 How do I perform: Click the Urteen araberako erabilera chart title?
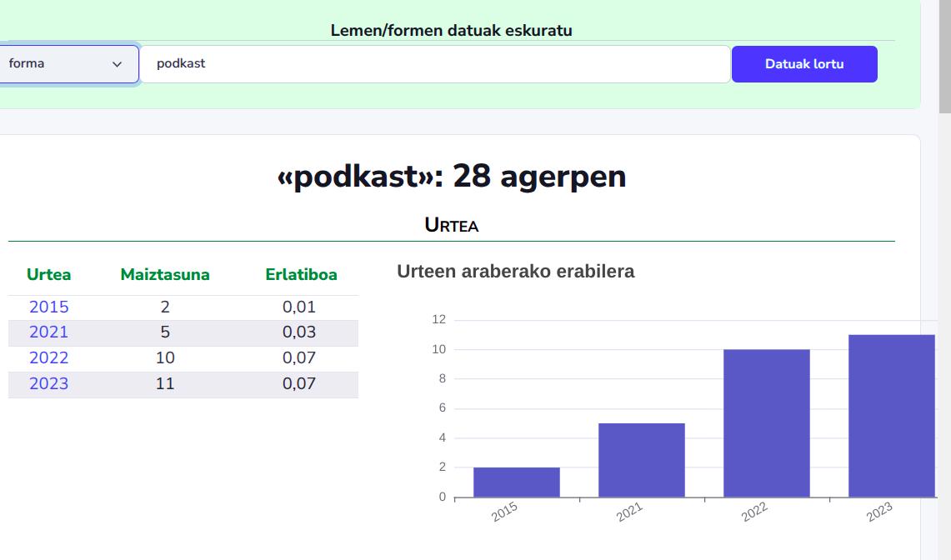point(516,271)
